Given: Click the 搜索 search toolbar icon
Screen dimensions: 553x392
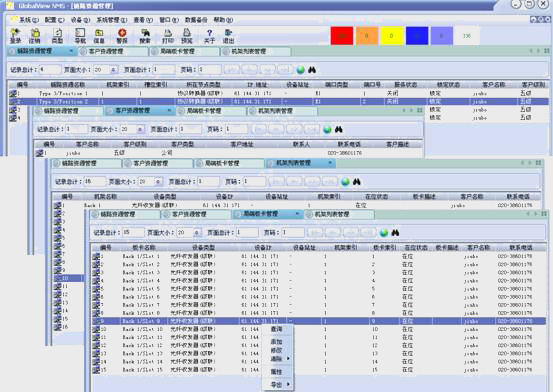Looking at the screenshot, I should (145, 36).
